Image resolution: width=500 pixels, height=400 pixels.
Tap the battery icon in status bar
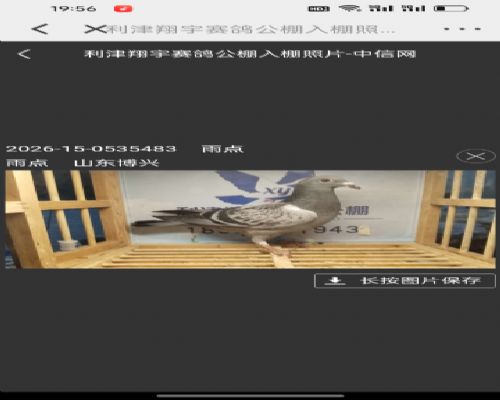[x=452, y=9]
